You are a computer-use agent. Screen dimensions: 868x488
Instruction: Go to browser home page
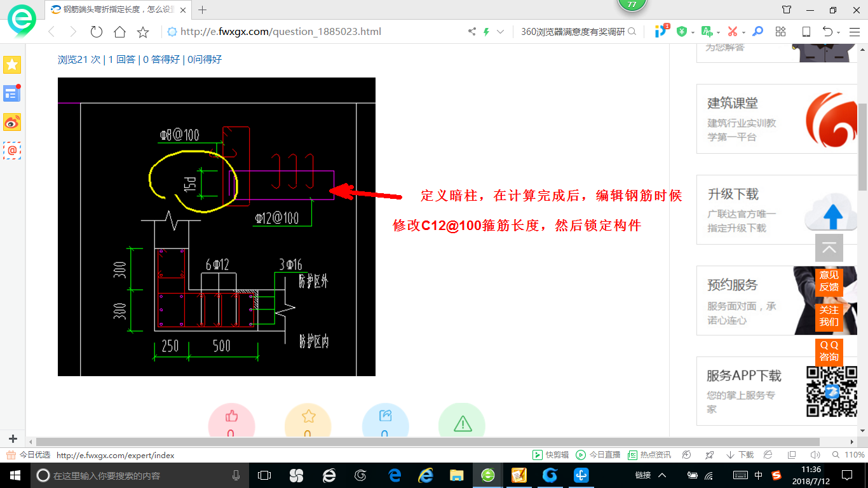point(119,32)
